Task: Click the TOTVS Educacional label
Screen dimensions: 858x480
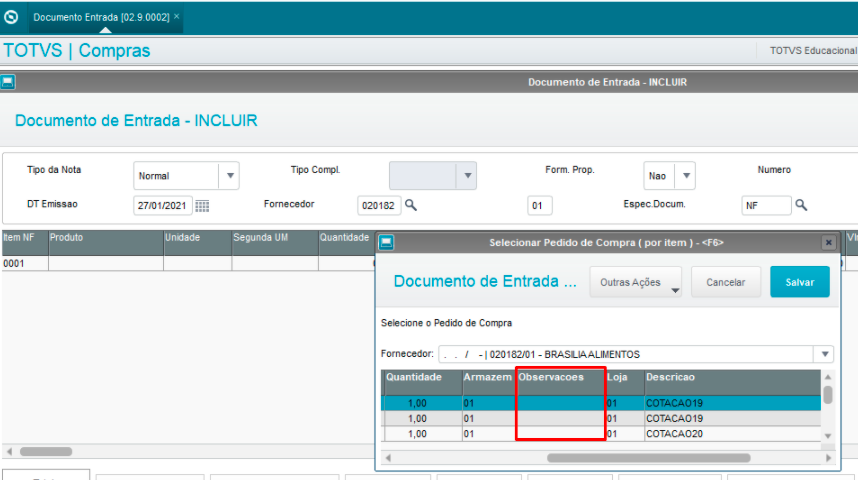Action: pos(813,50)
